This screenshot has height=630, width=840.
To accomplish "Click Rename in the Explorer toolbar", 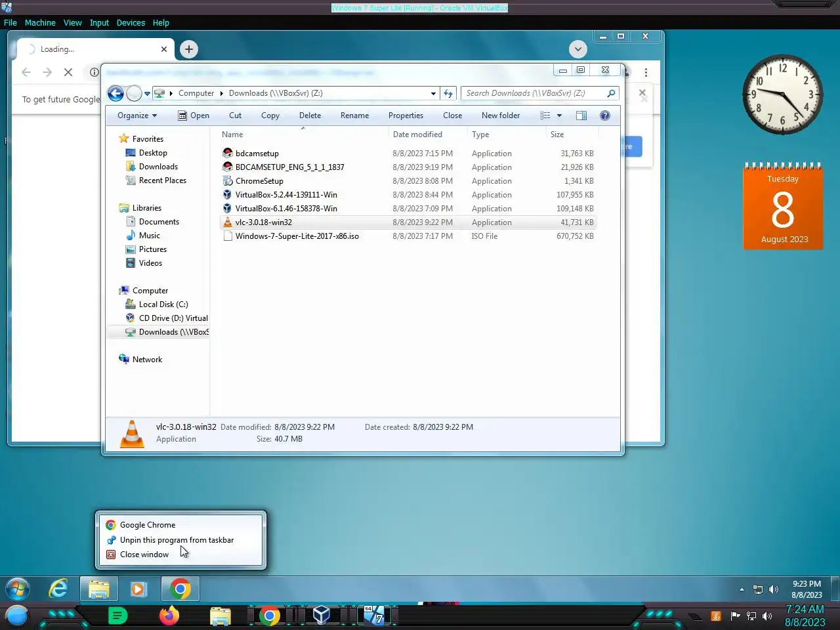I will [x=354, y=115].
